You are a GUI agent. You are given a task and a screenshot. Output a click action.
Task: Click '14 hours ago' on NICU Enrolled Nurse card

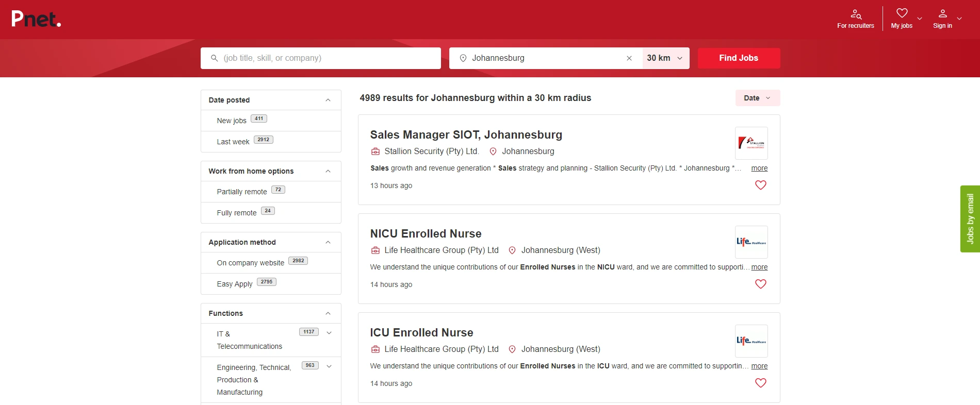[x=391, y=284]
